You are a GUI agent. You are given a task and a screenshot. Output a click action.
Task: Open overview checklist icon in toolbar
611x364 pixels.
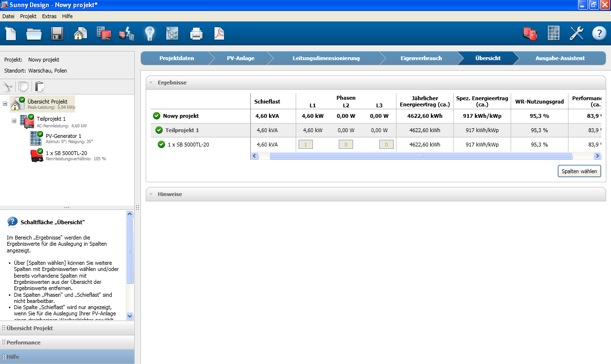click(172, 33)
